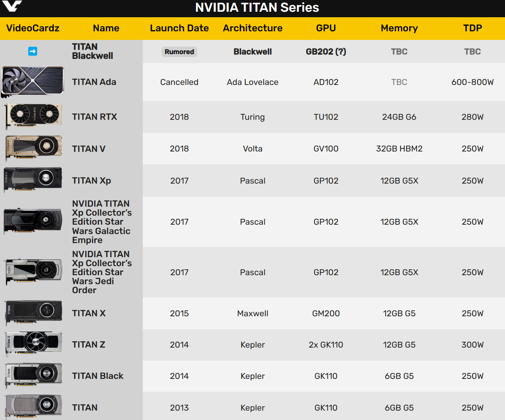The image size is (505, 420).
Task: Select the TITAN Xp card thumbnail
Action: 33,180
